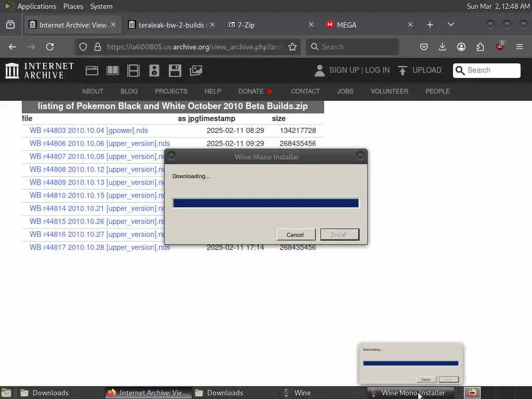Open the VOLUNTEER nav link
This screenshot has height=399, width=532.
pyautogui.click(x=390, y=91)
